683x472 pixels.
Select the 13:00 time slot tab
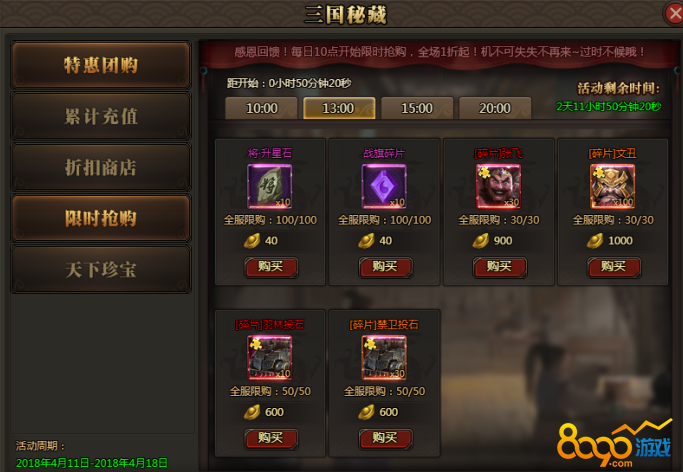[339, 108]
